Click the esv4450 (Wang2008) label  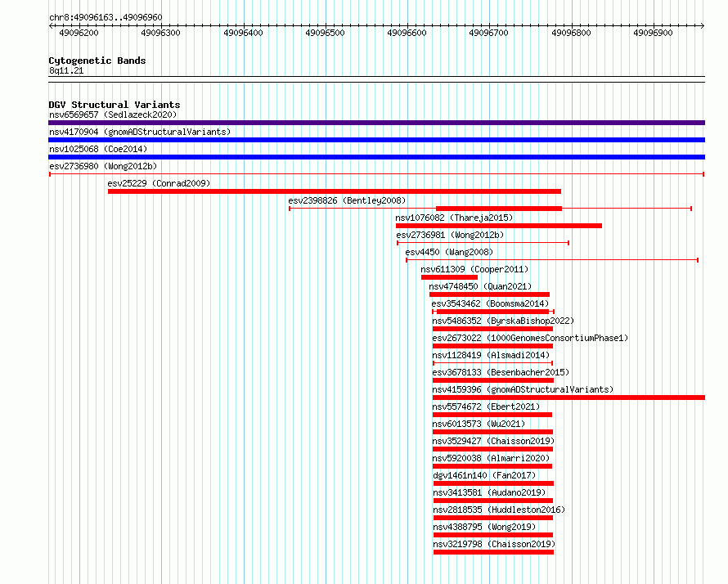449,252
